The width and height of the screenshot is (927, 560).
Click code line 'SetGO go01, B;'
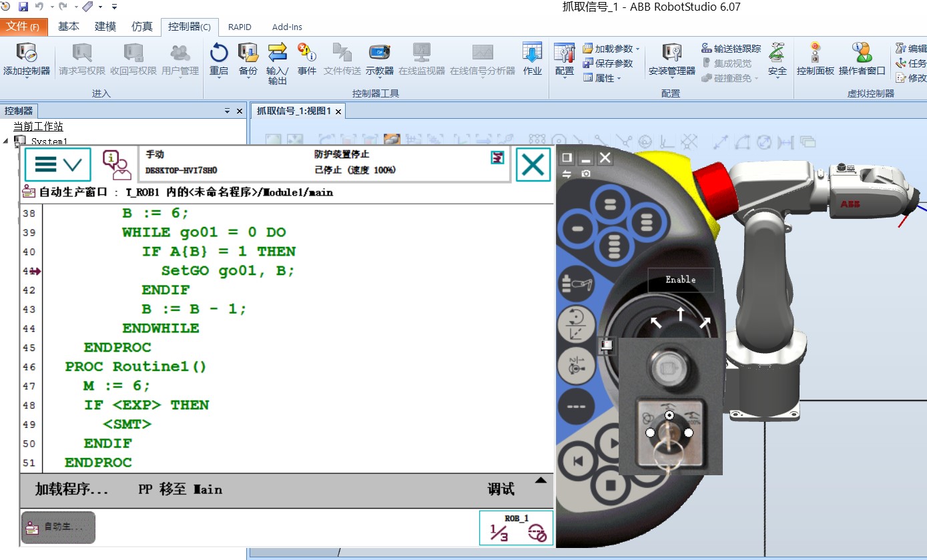point(228,271)
